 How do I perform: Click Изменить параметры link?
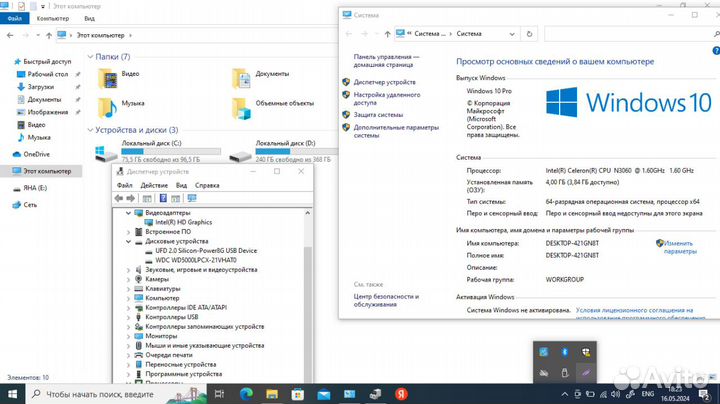click(679, 247)
